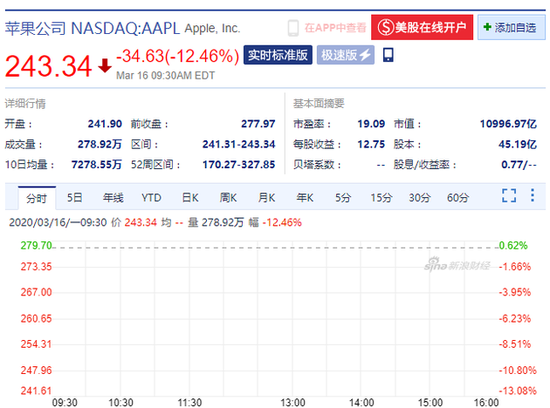Click the chart info price 243.34 after 价
This screenshot has width=550, height=408.
pos(140,222)
